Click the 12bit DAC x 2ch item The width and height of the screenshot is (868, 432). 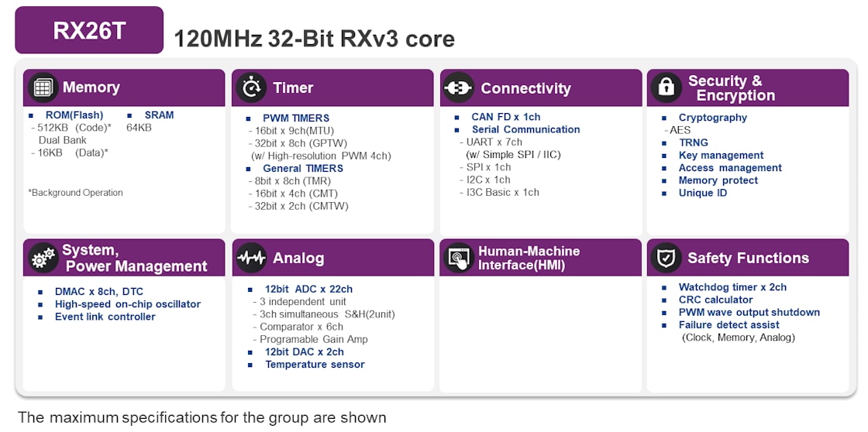click(305, 351)
